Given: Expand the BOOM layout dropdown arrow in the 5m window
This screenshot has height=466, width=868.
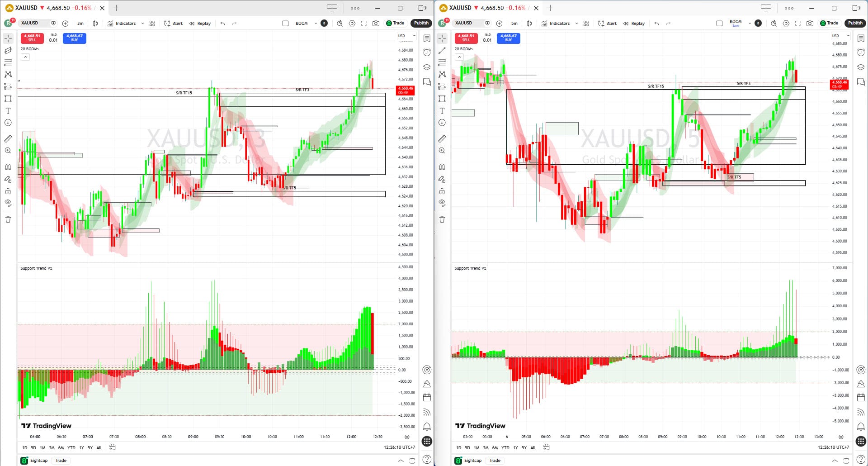Looking at the screenshot, I should [749, 23].
